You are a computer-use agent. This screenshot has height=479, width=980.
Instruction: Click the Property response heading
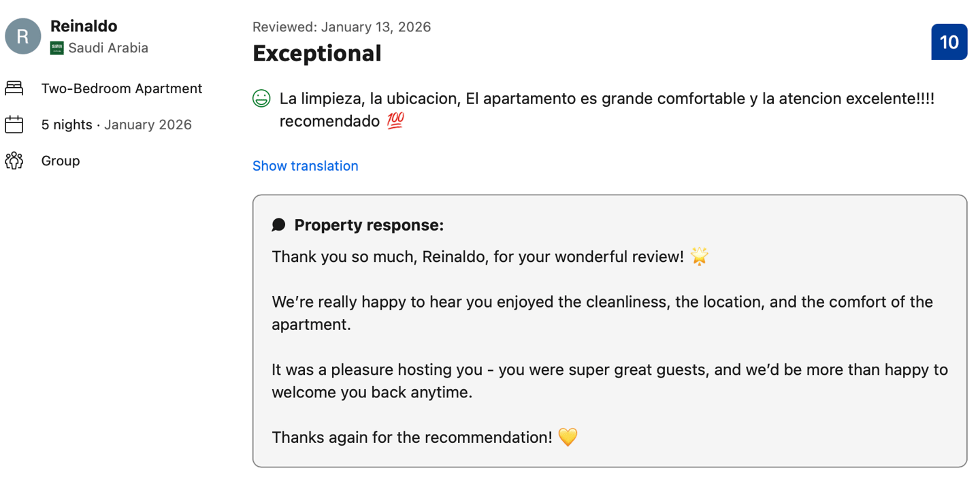(x=369, y=225)
